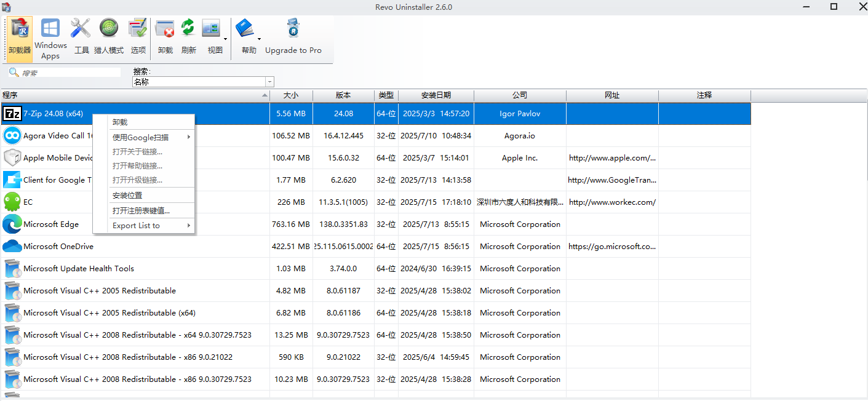This screenshot has width=868, height=401.
Task: Open the 名称 search-by combo box
Action: (x=203, y=82)
